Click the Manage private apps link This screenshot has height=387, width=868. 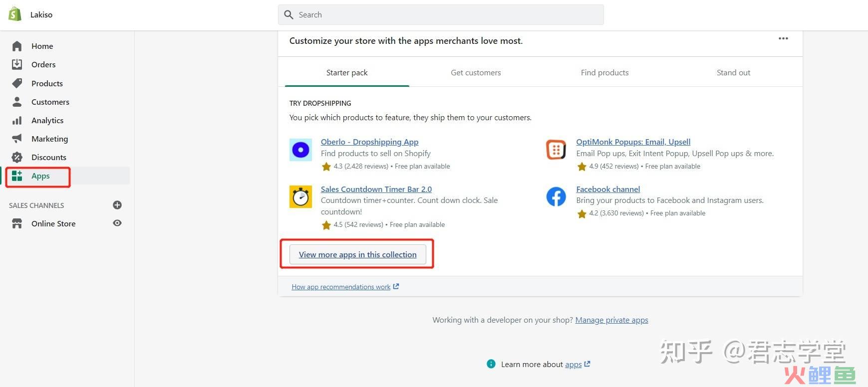coord(611,320)
